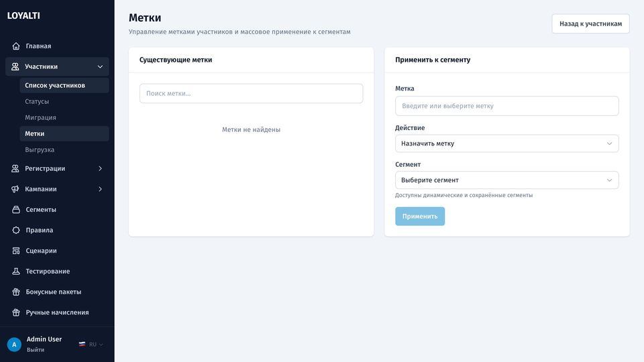
Task: Open Список участников submenu item
Action: point(64,85)
